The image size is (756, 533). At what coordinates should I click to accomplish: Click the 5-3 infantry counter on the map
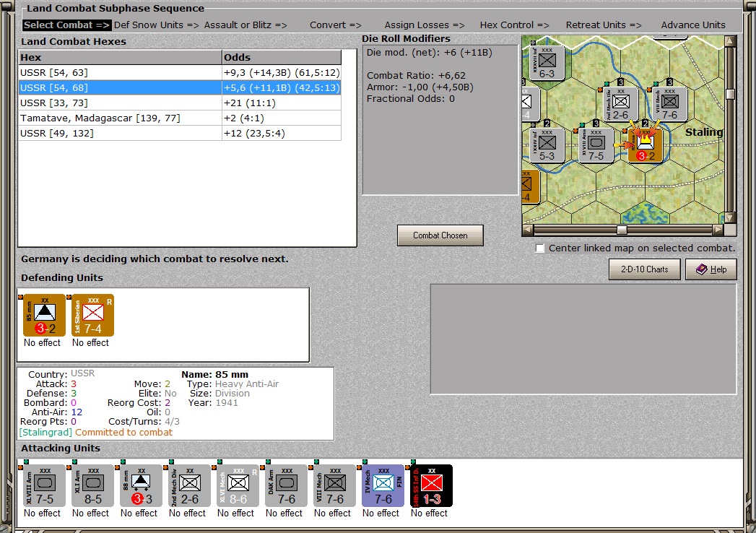pos(547,145)
